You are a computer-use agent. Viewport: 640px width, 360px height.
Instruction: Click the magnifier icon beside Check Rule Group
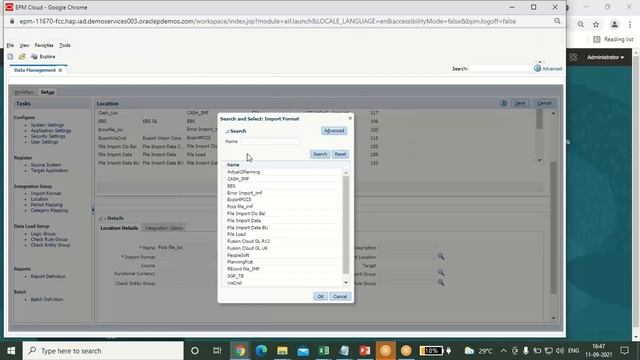click(x=441, y=282)
